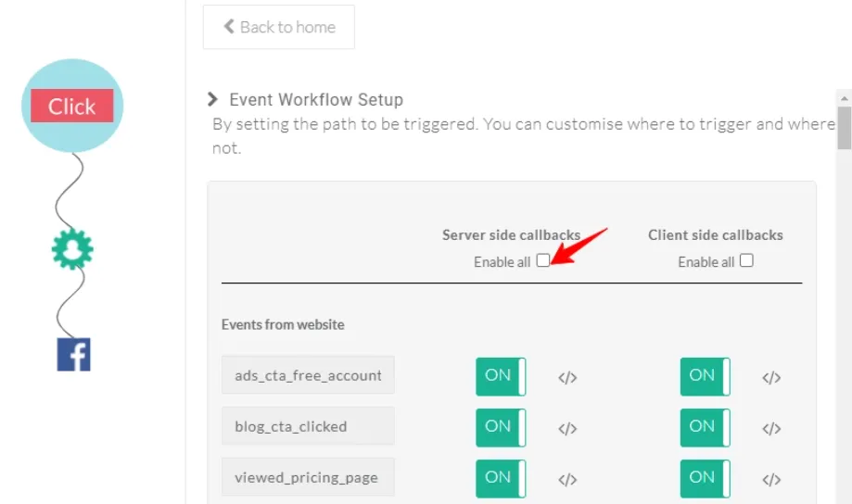Click the red Click event node
The height and width of the screenshot is (504, 852).
pos(72,106)
